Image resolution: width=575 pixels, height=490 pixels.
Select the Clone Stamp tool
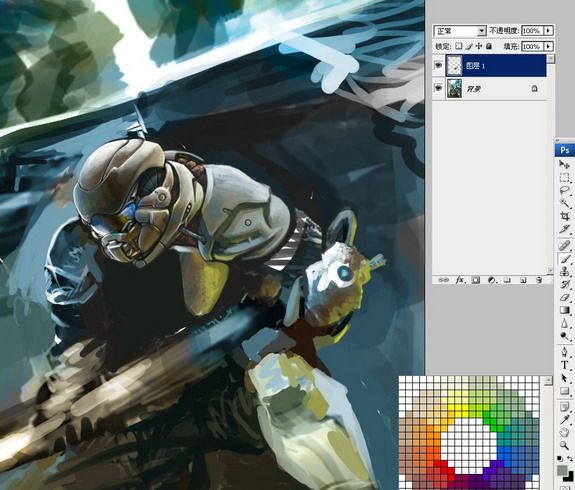point(564,271)
